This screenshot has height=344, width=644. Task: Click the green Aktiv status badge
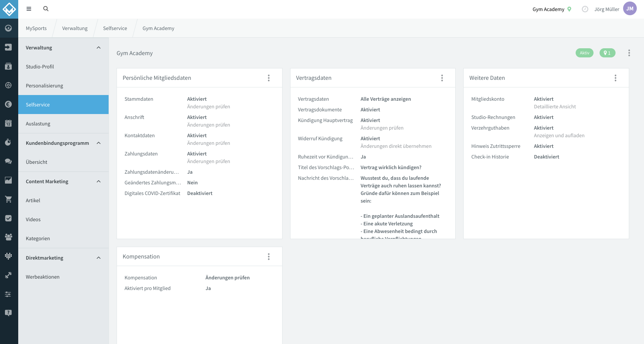[584, 53]
